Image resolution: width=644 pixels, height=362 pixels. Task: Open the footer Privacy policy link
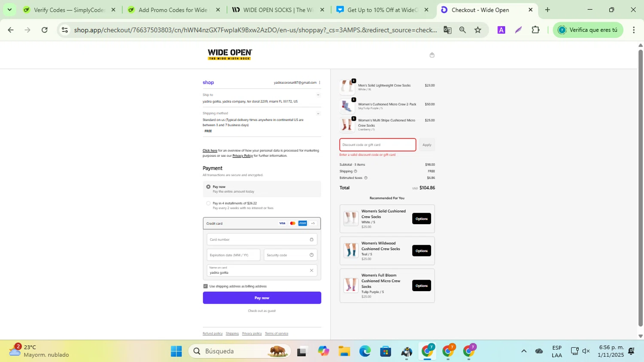click(252, 334)
